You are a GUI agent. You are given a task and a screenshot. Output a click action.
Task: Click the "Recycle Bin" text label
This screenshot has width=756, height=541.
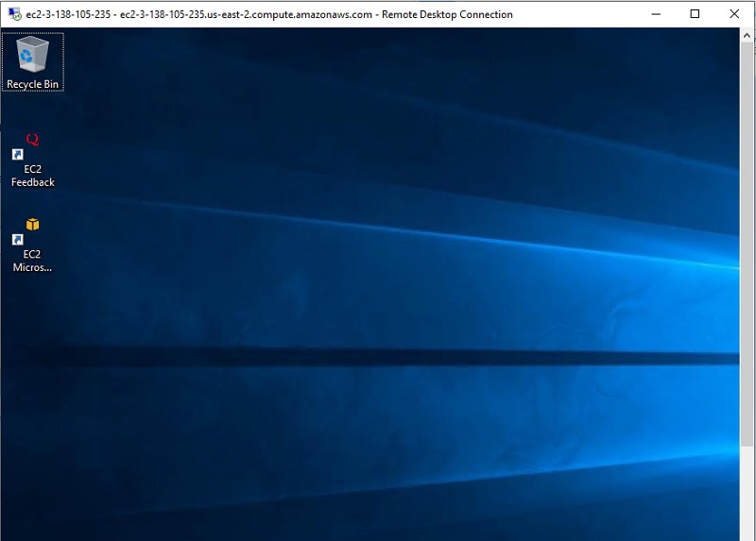point(33,85)
